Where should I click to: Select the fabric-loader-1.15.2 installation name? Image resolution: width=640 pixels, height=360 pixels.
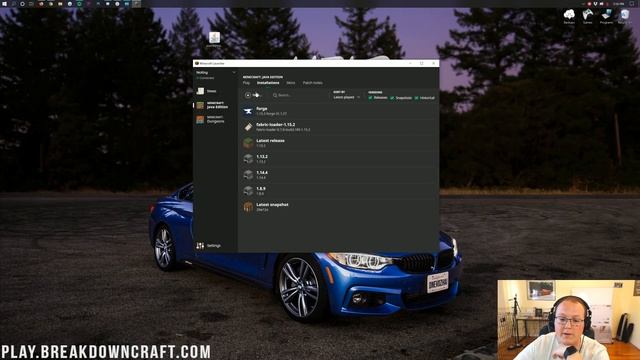coord(276,124)
